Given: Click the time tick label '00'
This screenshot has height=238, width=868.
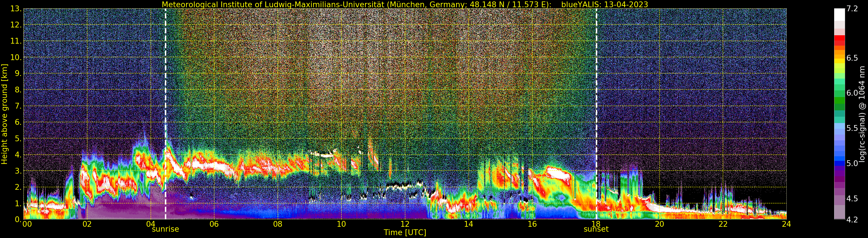Looking at the screenshot, I should [27, 224].
